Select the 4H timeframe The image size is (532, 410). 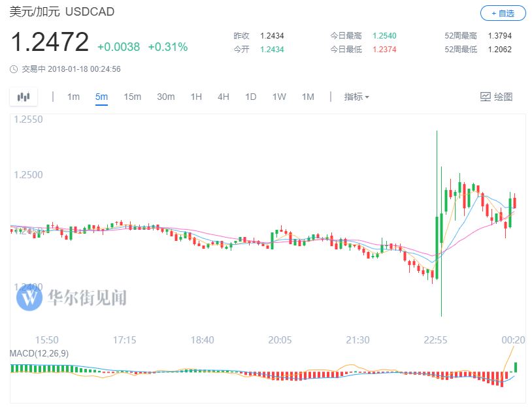(x=224, y=97)
